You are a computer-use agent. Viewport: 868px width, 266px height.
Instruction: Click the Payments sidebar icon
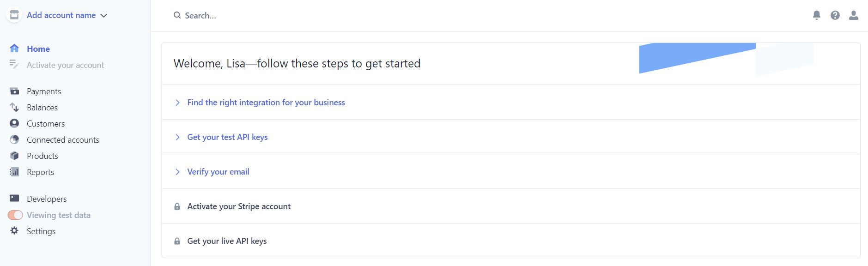tap(14, 91)
